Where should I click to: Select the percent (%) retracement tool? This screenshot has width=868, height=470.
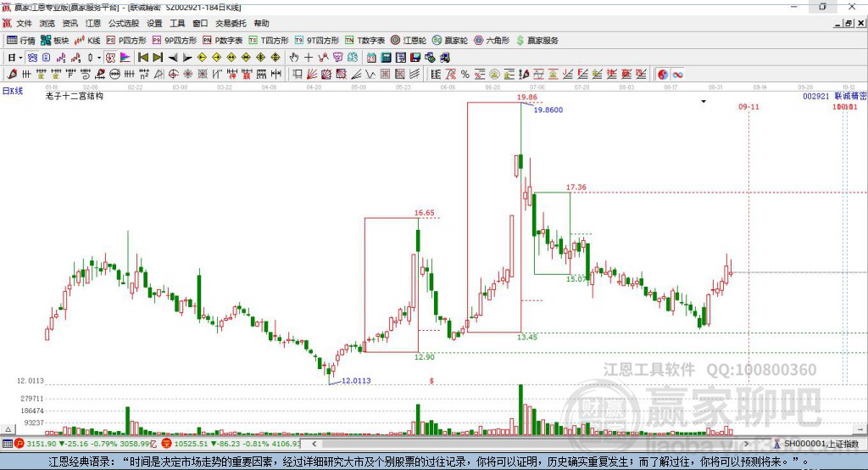coord(465,75)
